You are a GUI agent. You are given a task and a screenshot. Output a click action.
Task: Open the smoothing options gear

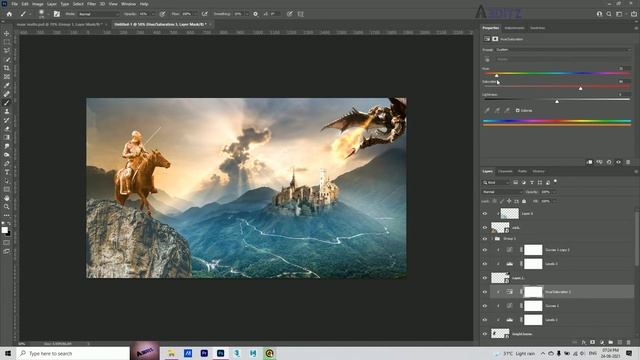point(256,14)
